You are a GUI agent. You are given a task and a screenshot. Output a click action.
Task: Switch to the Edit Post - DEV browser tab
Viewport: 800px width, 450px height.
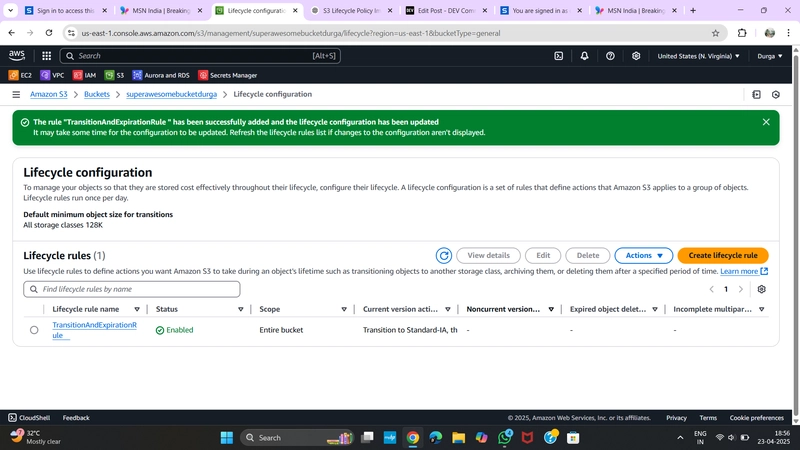447,11
